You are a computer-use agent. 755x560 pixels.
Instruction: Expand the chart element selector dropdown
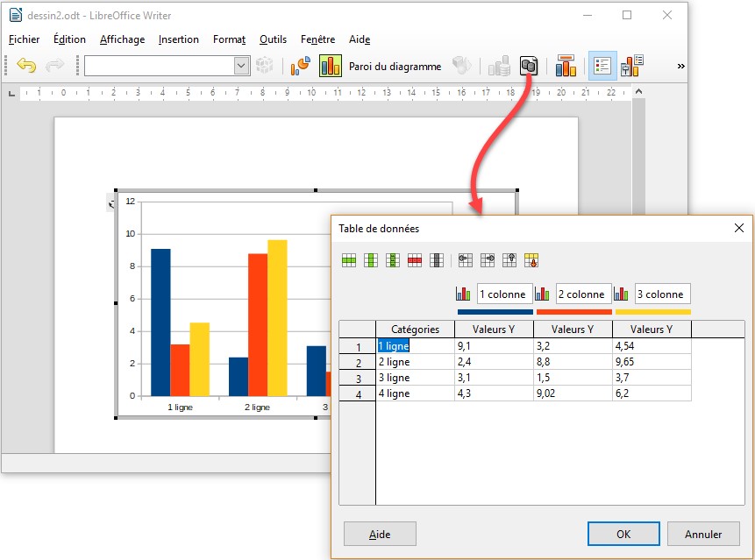coord(242,66)
